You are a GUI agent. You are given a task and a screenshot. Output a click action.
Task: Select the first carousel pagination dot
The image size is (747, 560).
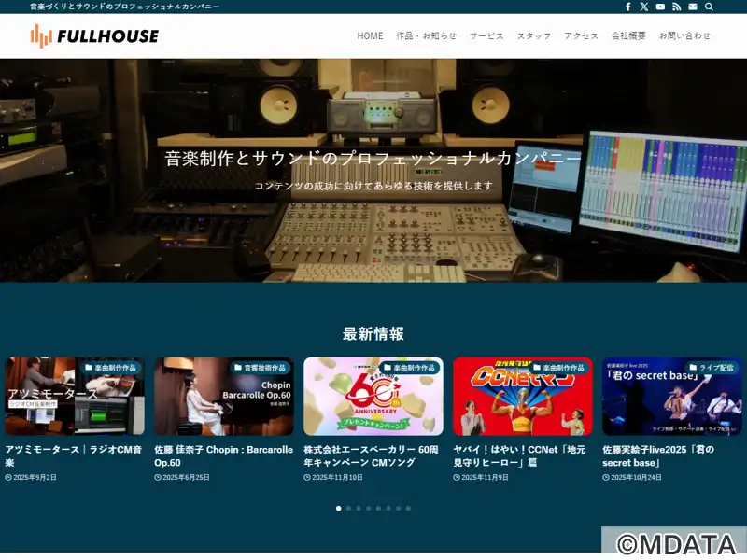pyautogui.click(x=339, y=509)
